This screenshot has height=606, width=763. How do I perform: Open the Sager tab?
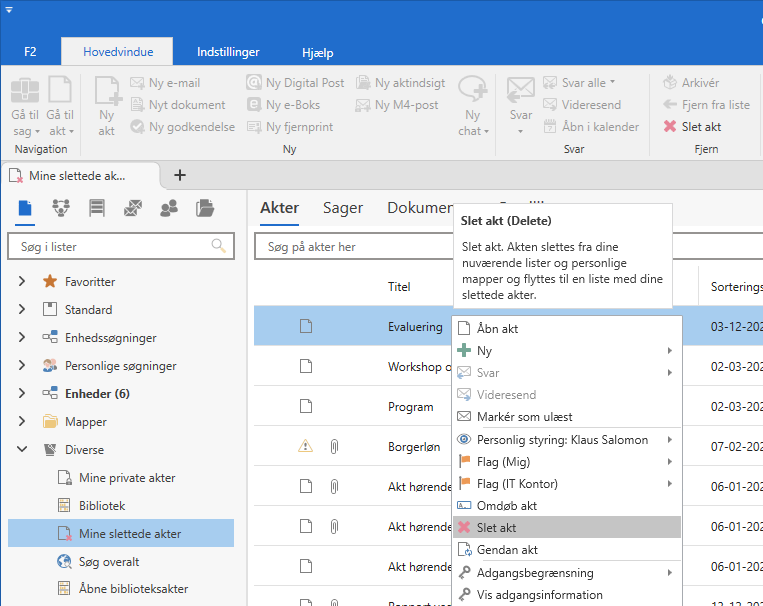point(343,208)
